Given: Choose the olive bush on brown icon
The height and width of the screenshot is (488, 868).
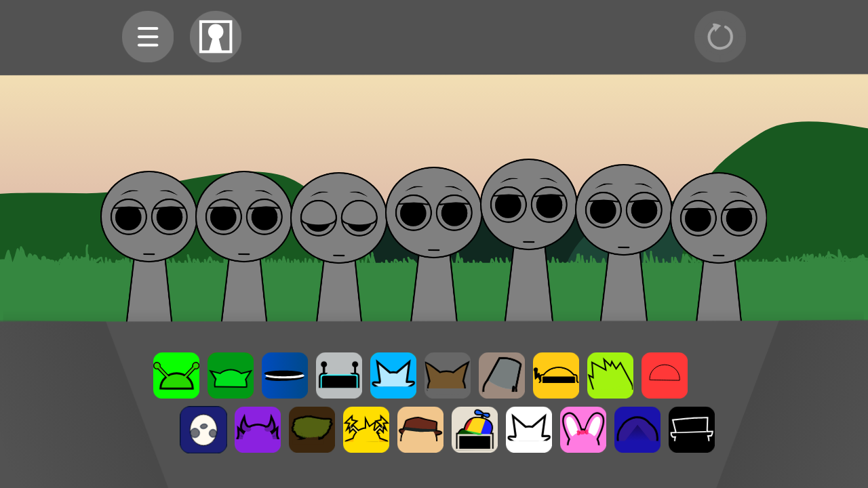Looking at the screenshot, I should tap(312, 430).
